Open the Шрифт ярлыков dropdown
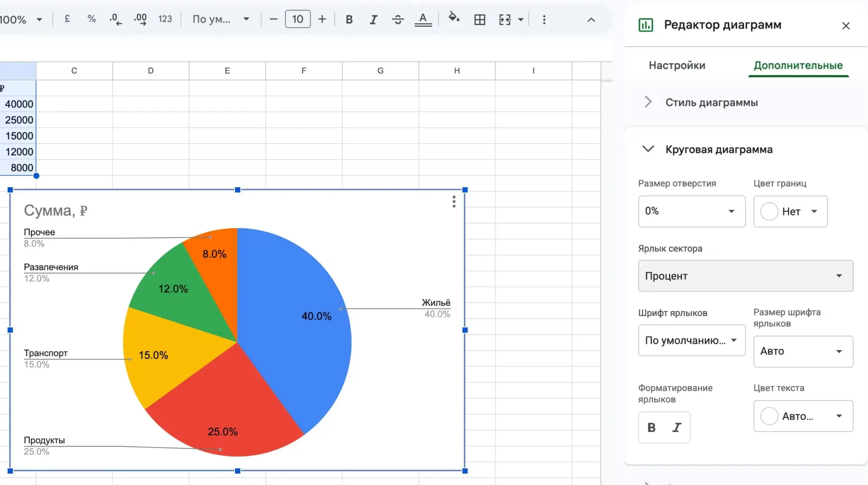868x485 pixels. pos(692,340)
